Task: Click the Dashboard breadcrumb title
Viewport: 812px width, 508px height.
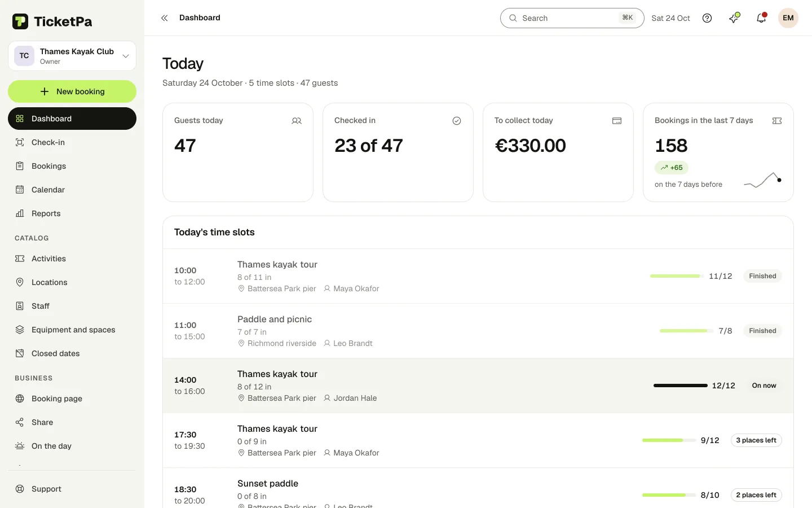Action: point(200,18)
